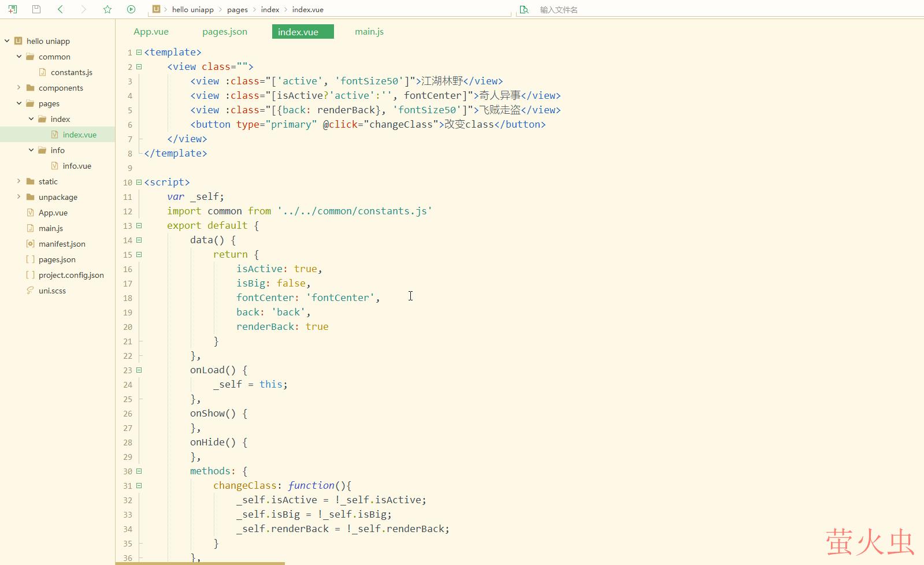Click the horizontal scrollbar below the editor
Image resolution: width=924 pixels, height=565 pixels.
pyautogui.click(x=200, y=563)
